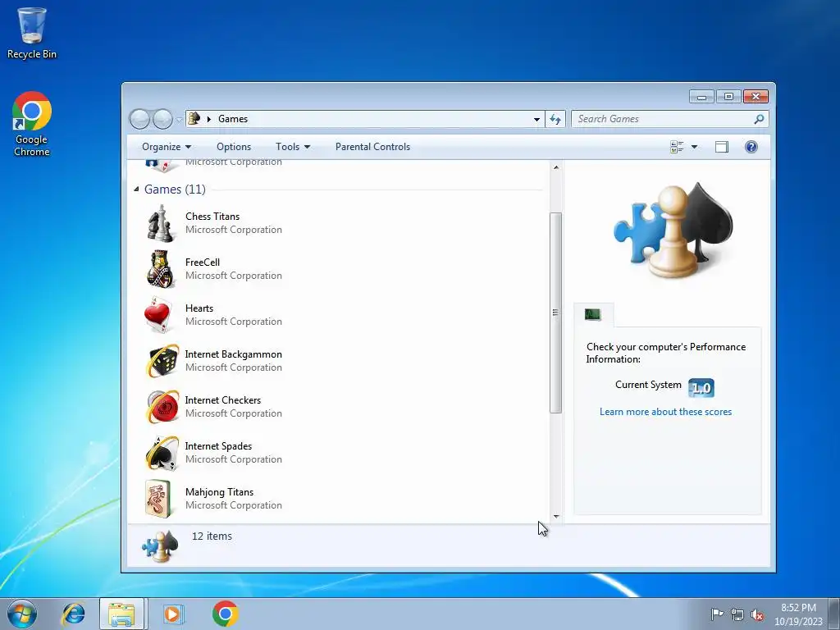Select the Internet Spades name text
Viewport: 840px width, 630px height.
(x=218, y=446)
